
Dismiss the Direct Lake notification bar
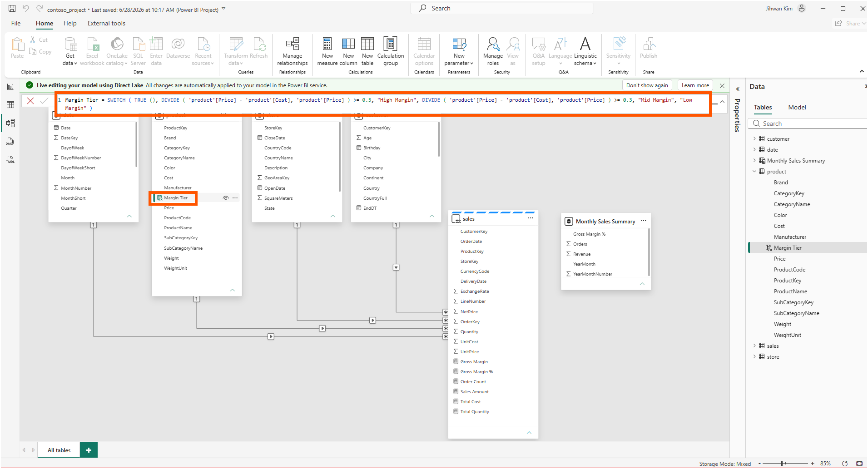[x=722, y=85]
